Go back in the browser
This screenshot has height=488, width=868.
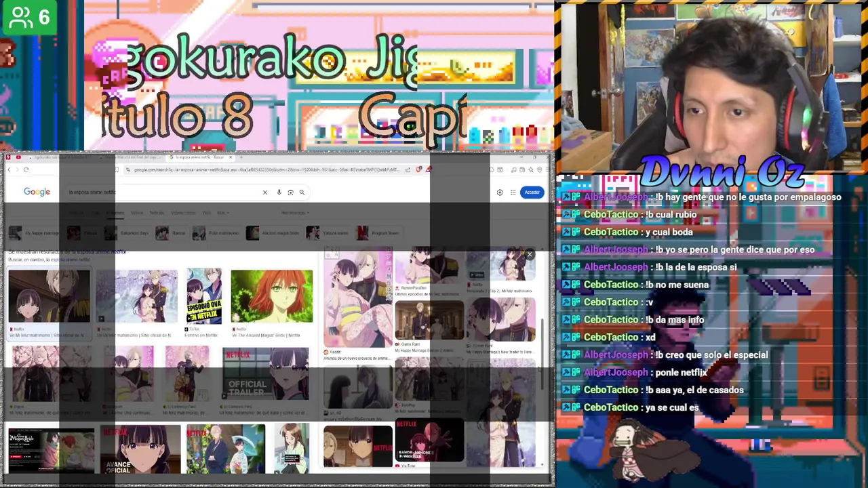click(9, 169)
